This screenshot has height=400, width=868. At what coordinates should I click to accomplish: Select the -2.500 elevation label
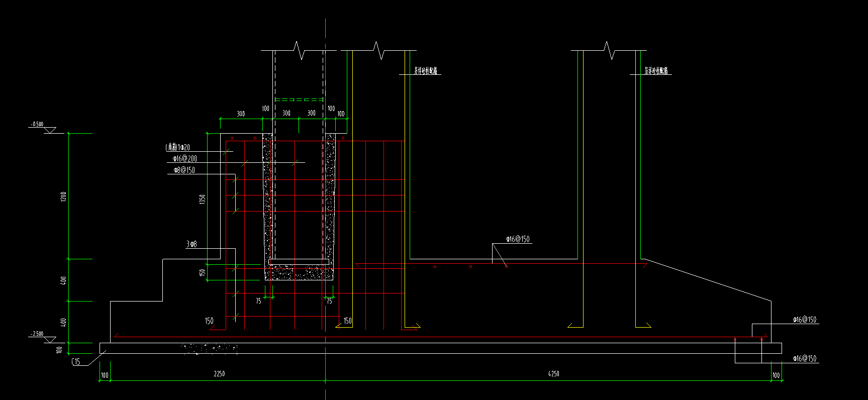coord(37,334)
